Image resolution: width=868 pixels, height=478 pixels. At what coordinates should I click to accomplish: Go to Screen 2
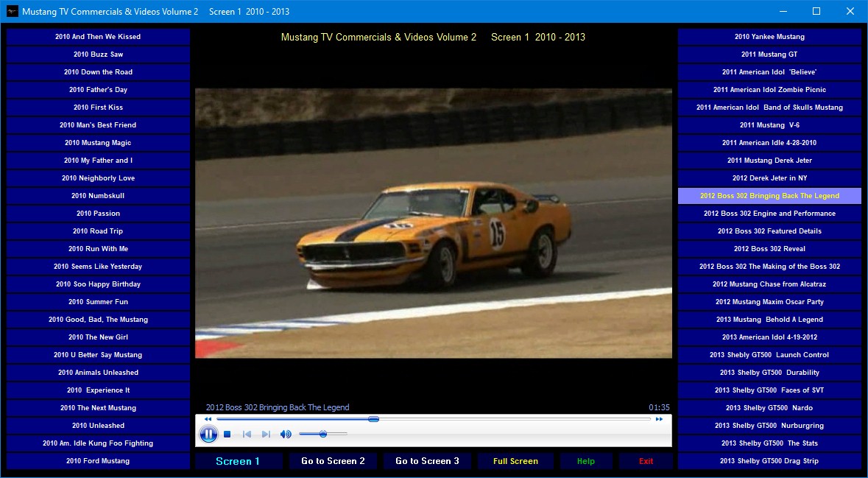[333, 461]
